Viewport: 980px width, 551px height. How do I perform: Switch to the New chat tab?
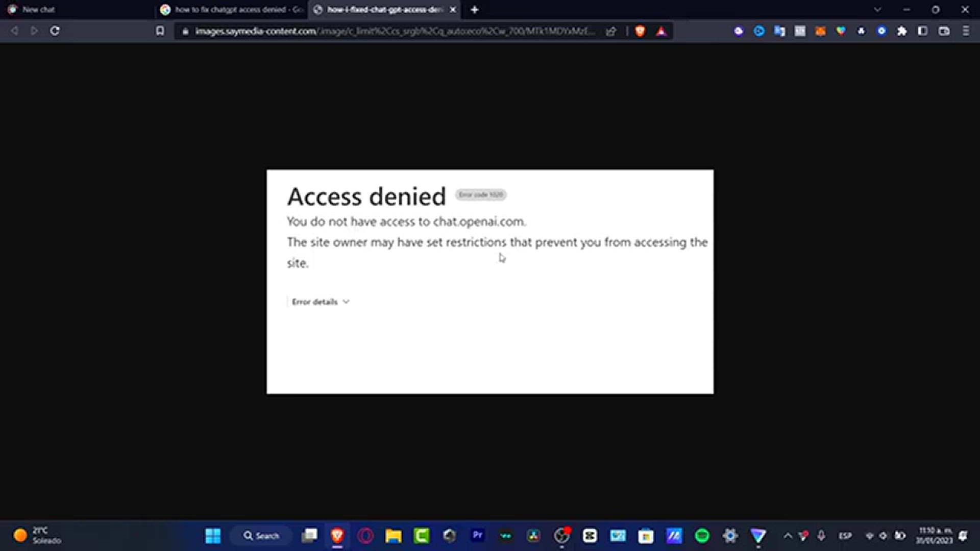pos(77,10)
